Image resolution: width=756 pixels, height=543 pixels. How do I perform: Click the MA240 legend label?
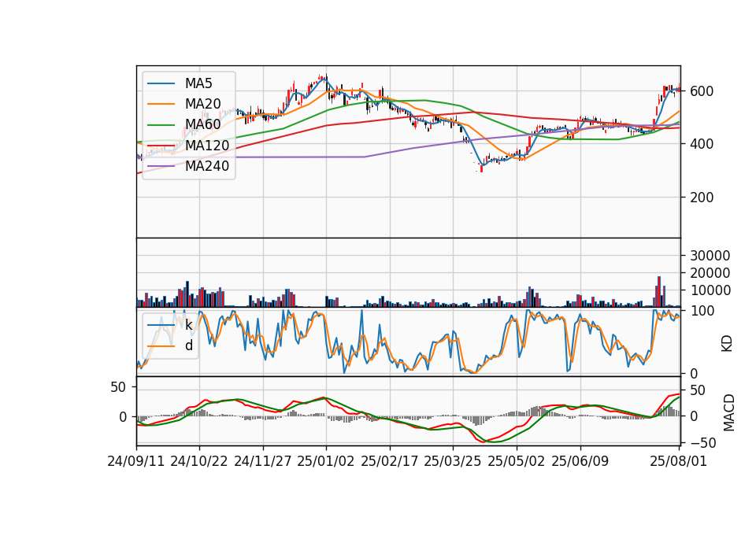[x=207, y=166]
